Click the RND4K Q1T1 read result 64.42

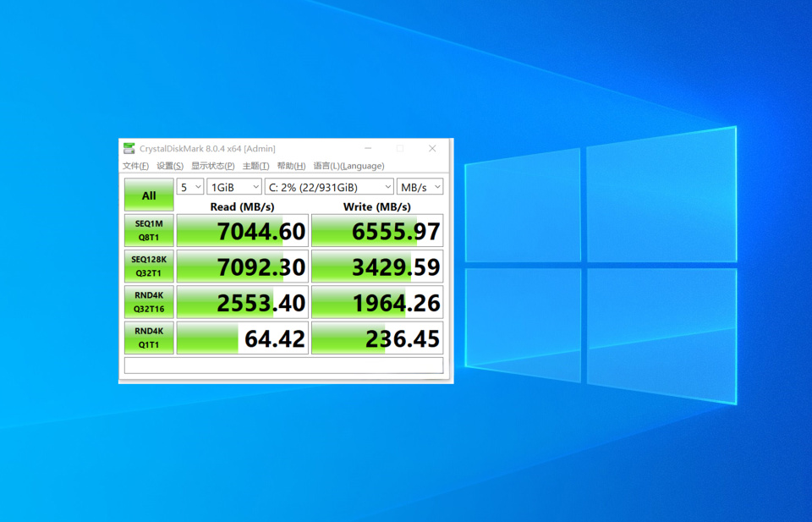pos(243,338)
